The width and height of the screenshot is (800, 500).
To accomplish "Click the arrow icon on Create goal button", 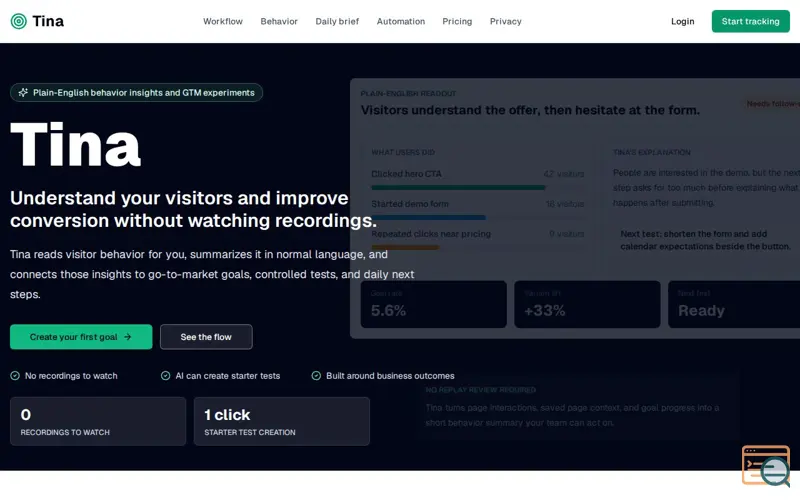I will tap(128, 337).
